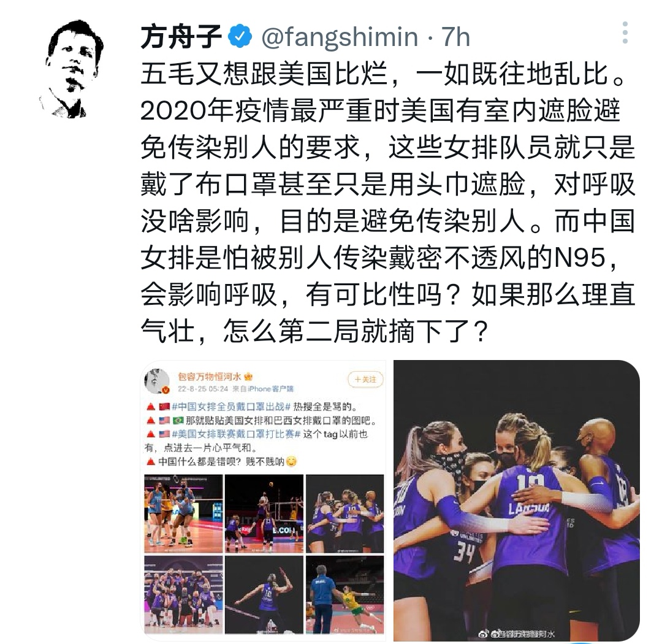Click the @fangshimin handle
Viewport: 662px width, 644px height.
tap(340, 37)
